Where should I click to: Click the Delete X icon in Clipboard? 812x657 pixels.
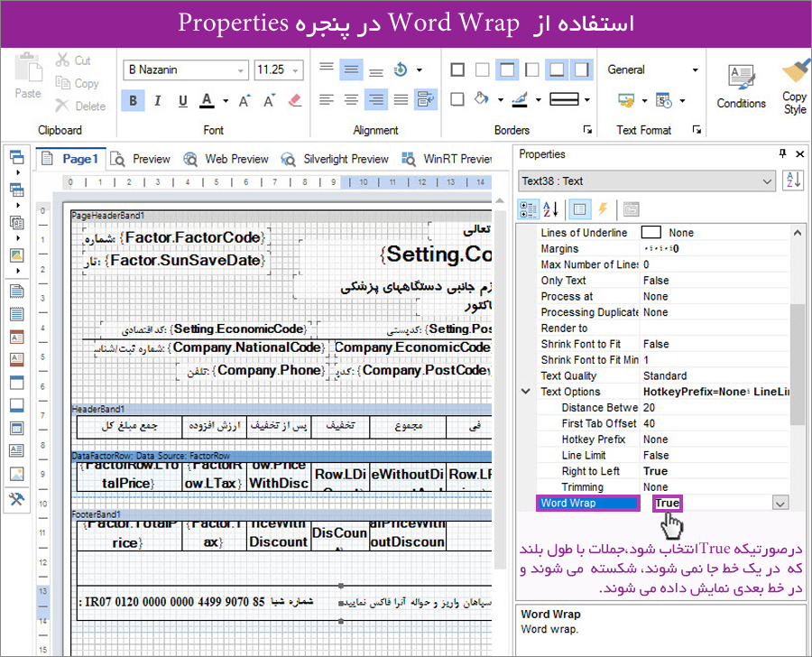click(62, 106)
